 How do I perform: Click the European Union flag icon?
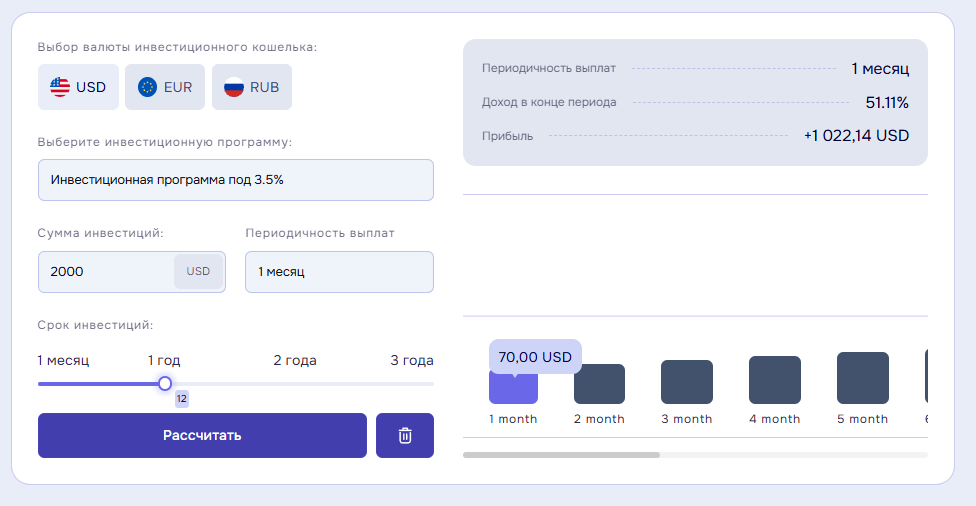coord(148,87)
